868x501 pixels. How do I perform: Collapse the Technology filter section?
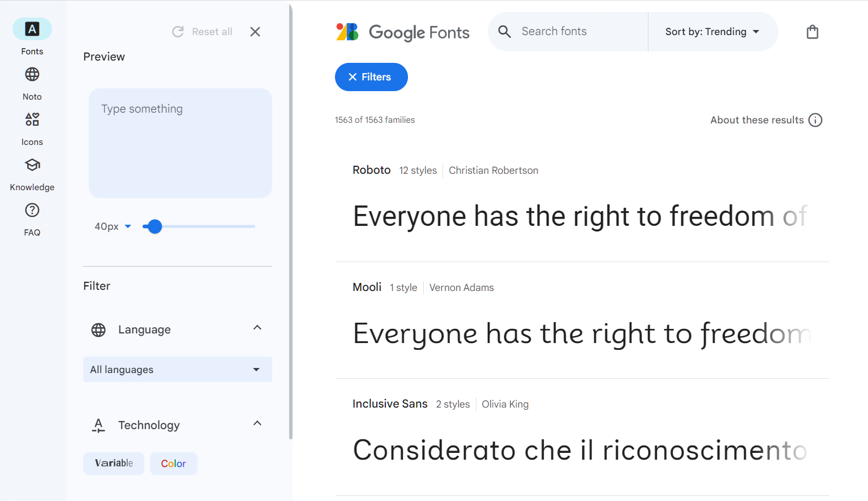[x=257, y=423]
